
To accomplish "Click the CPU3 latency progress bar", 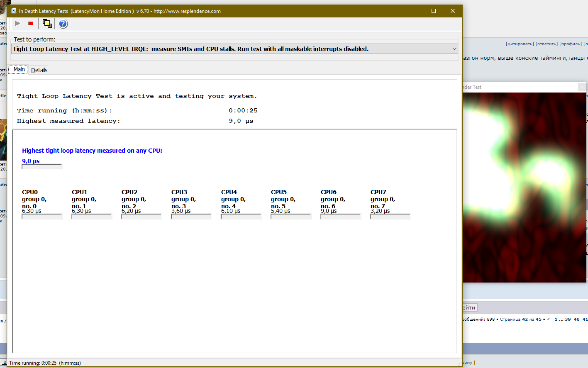I will click(191, 217).
